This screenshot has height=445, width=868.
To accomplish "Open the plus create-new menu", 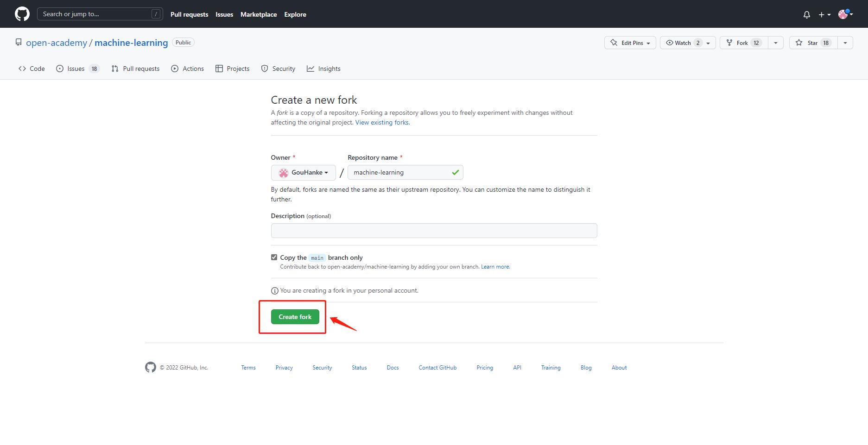I will pyautogui.click(x=824, y=15).
